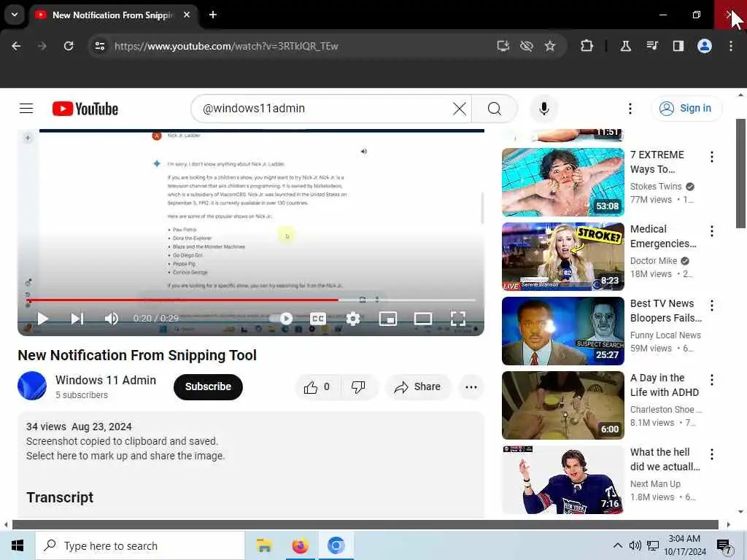Open What the hell did we actually title
The height and width of the screenshot is (560, 747).
665,459
